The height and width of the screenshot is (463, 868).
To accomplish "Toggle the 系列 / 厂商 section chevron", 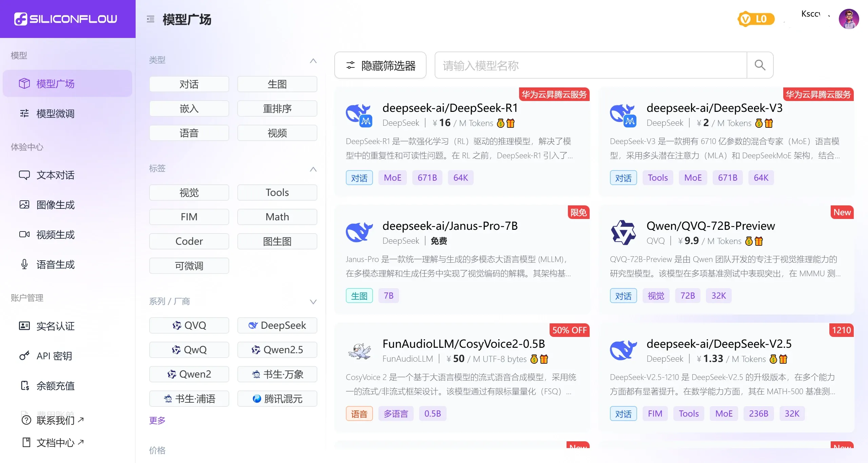I will pos(313,302).
